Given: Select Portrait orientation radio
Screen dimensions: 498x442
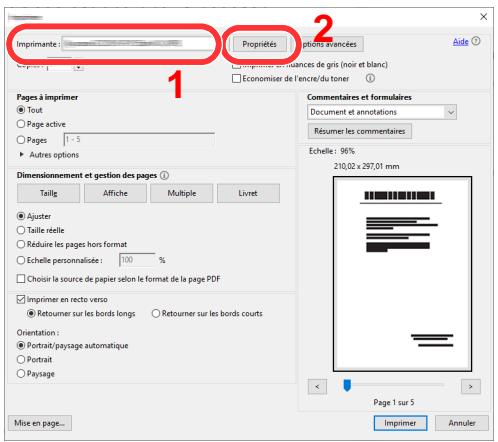Looking at the screenshot, I should (x=21, y=359).
